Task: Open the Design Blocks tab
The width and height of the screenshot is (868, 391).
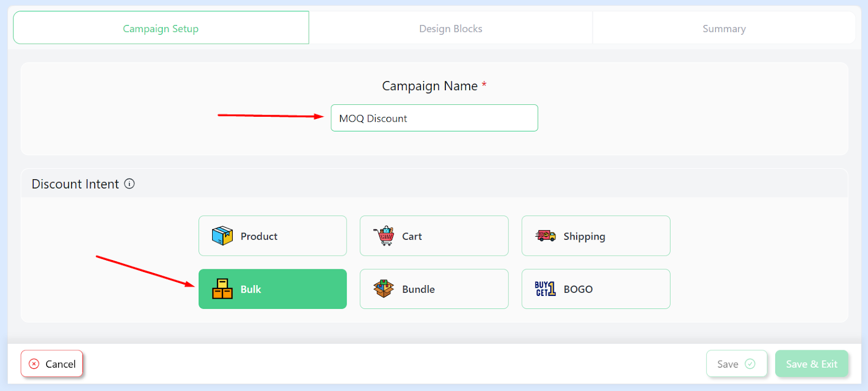Action: point(450,28)
